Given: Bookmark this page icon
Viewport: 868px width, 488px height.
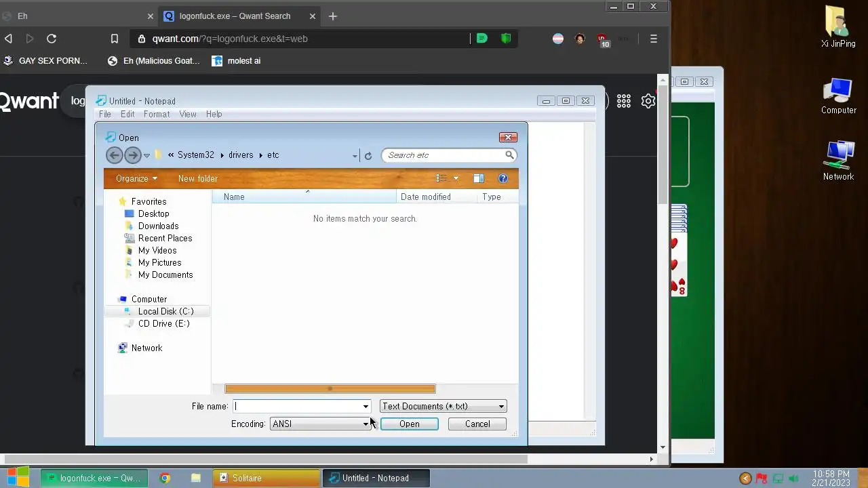Looking at the screenshot, I should [115, 39].
